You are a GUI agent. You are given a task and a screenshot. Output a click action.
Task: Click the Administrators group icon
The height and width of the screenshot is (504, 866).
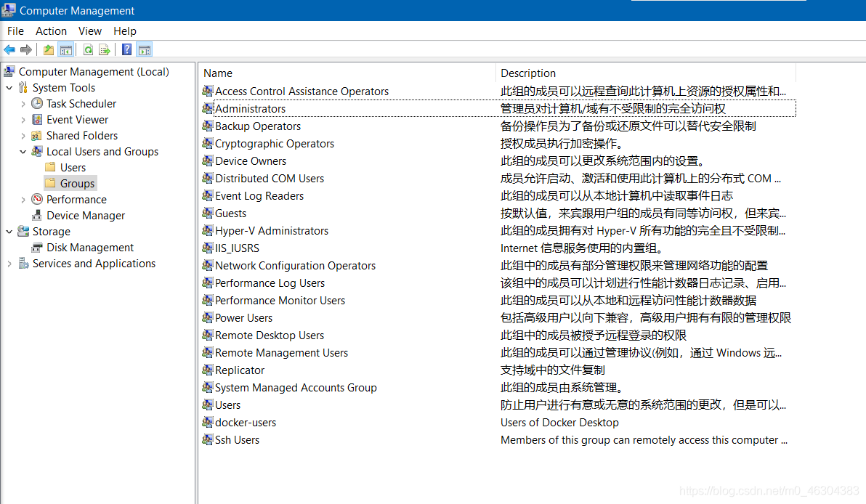[208, 108]
